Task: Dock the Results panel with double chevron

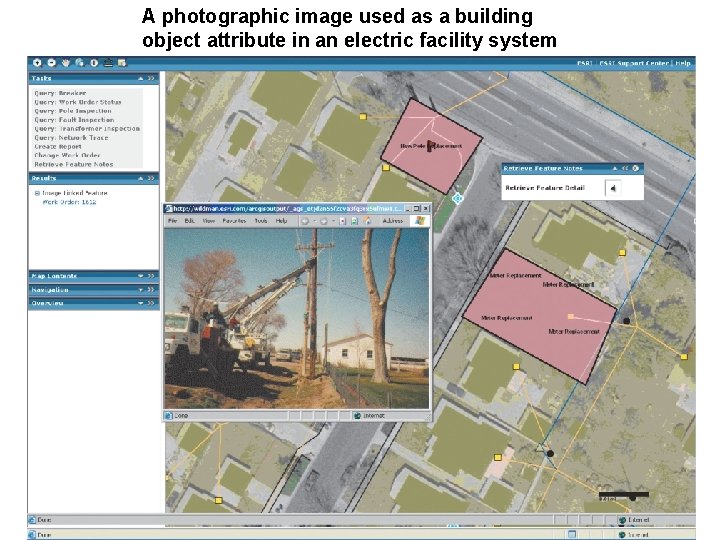Action: [x=151, y=178]
